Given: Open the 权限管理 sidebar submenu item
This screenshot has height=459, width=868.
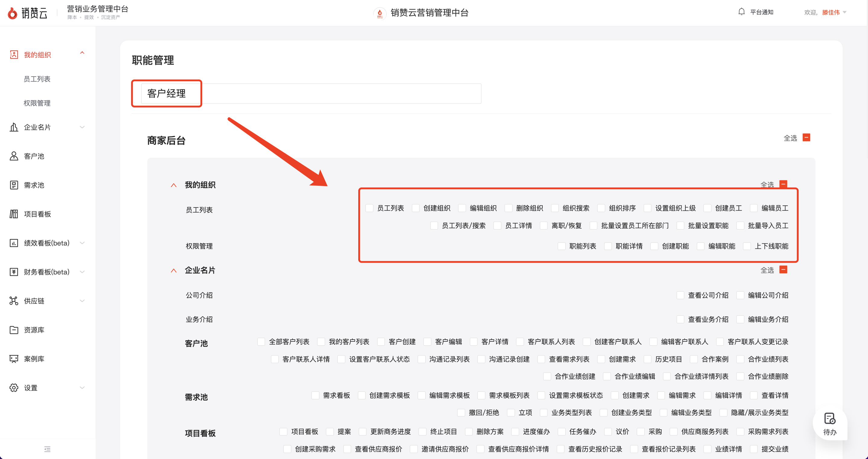Looking at the screenshot, I should 37,103.
